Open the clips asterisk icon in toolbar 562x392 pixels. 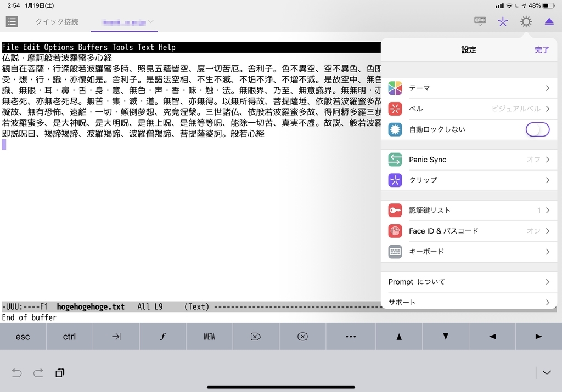503,22
